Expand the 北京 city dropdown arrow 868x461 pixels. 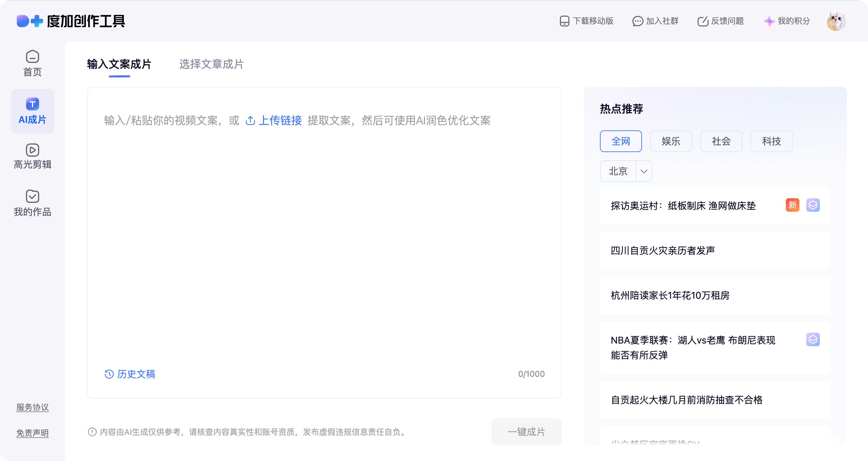[644, 171]
